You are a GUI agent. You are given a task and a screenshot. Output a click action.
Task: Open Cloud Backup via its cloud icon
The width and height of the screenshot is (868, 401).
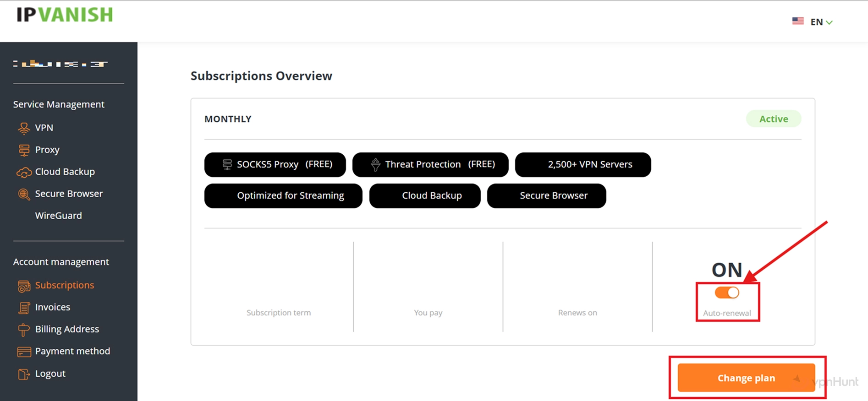(x=24, y=172)
